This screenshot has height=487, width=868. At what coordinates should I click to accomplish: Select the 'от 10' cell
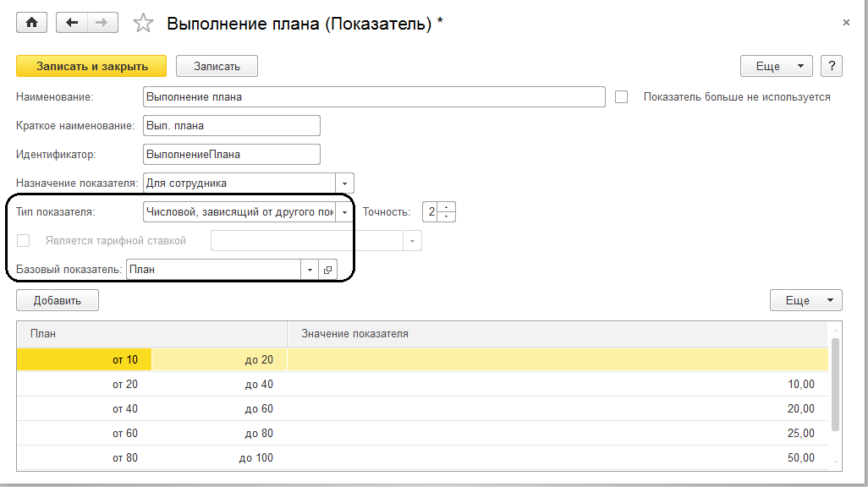(84, 359)
